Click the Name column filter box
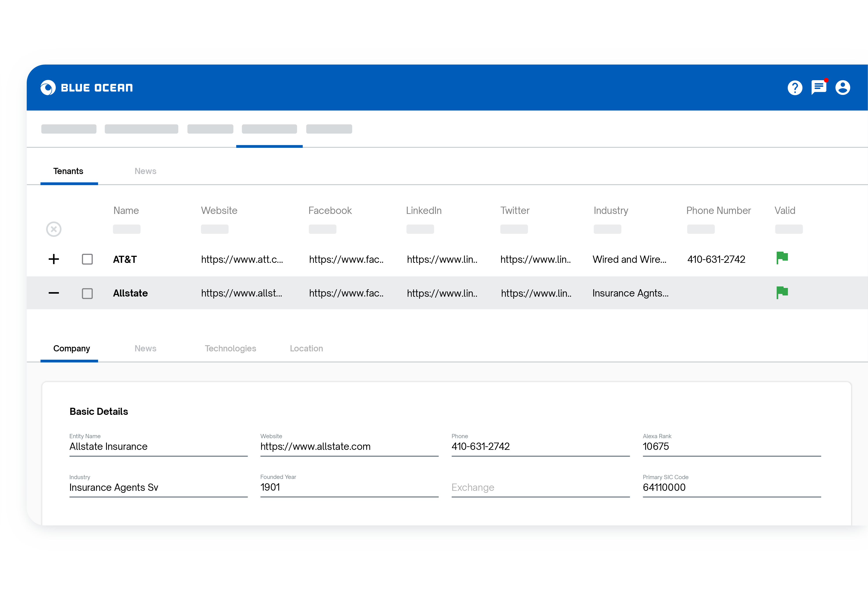Viewport: 868px width, 597px height. point(127,229)
